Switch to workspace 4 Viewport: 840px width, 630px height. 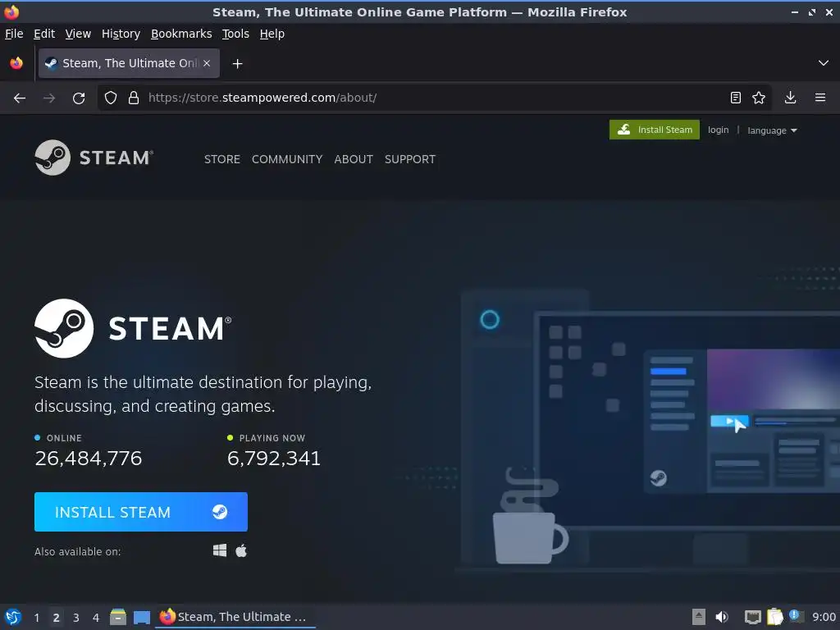pos(96,618)
